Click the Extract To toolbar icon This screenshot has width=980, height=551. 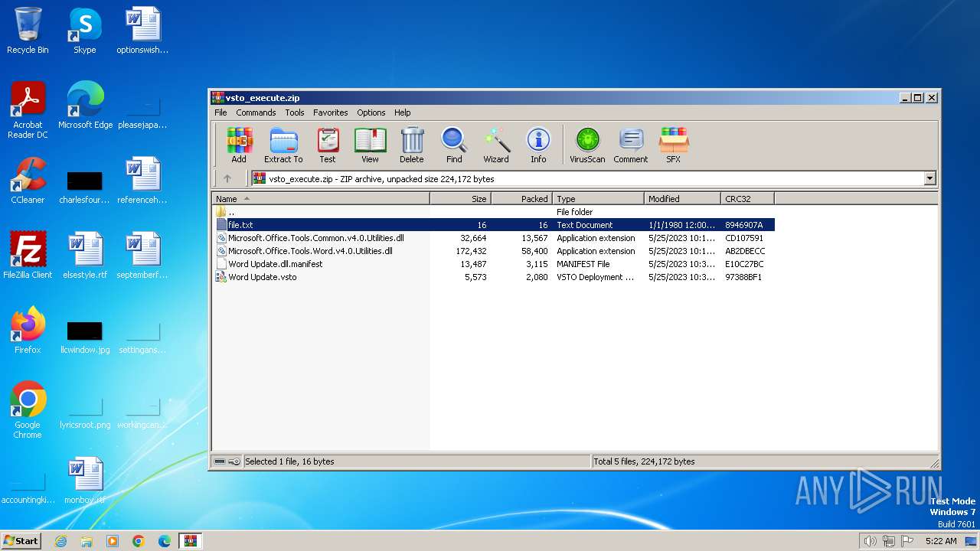coord(283,145)
